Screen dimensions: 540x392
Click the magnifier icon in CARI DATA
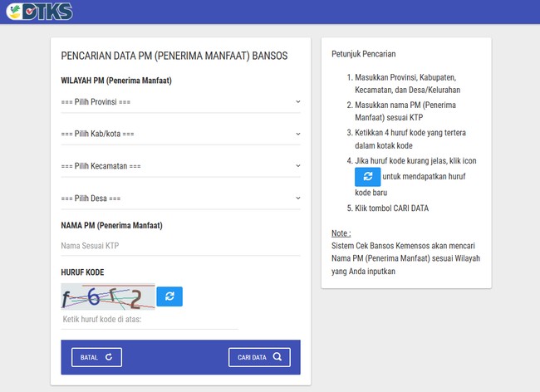click(277, 357)
